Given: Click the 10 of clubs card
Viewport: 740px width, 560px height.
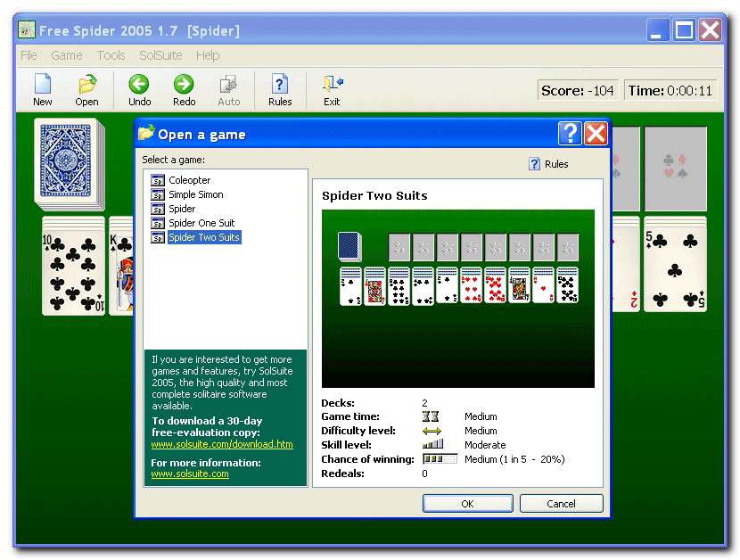Looking at the screenshot, I should coord(73,273).
